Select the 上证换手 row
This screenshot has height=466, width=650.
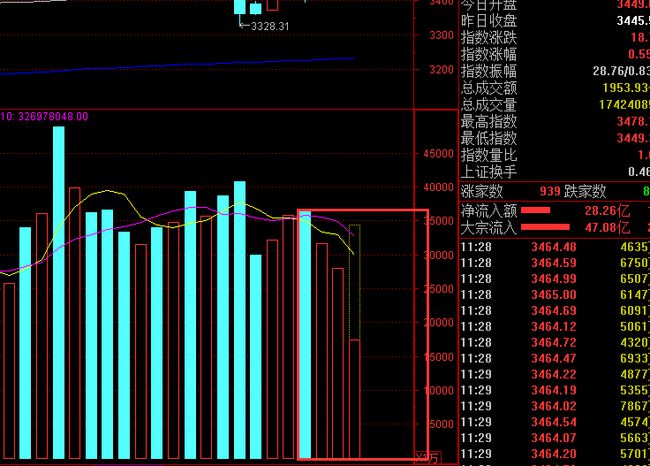pyautogui.click(x=555, y=172)
